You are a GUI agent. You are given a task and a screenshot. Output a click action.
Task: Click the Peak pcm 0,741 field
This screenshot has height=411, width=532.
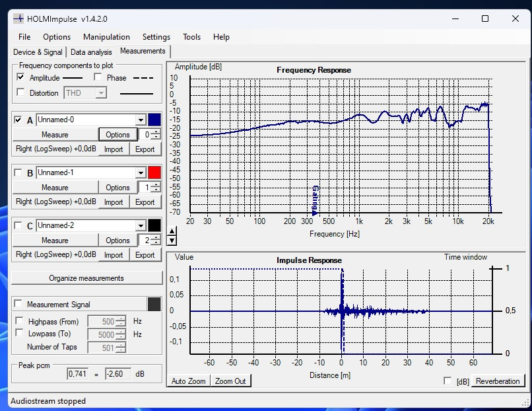click(x=78, y=374)
